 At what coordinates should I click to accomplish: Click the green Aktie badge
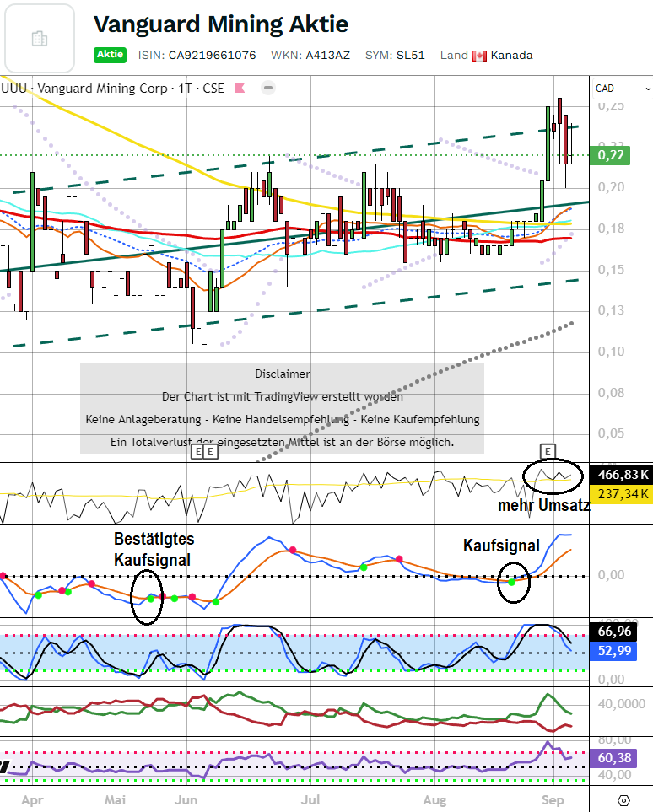click(x=110, y=55)
